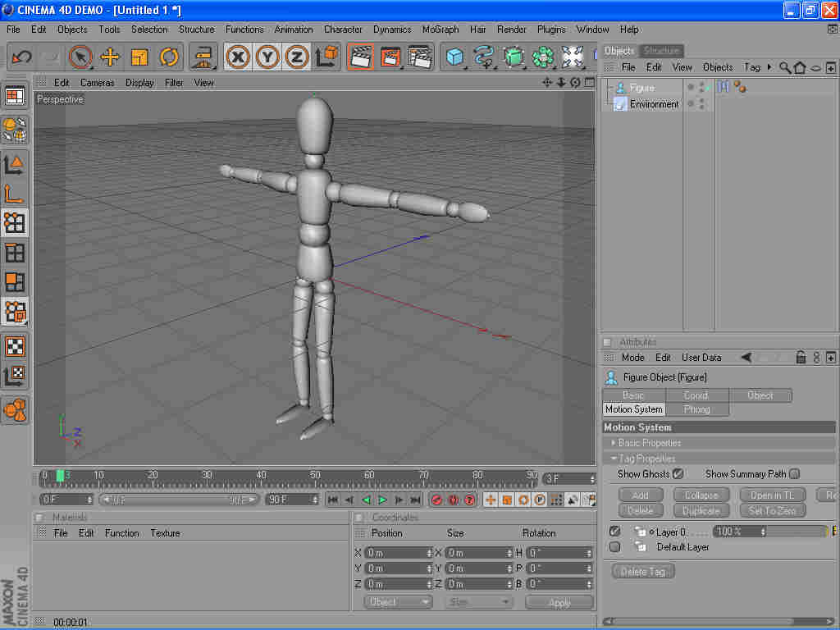This screenshot has height=630, width=840.
Task: Open the Size mode dropdown
Action: (x=478, y=602)
